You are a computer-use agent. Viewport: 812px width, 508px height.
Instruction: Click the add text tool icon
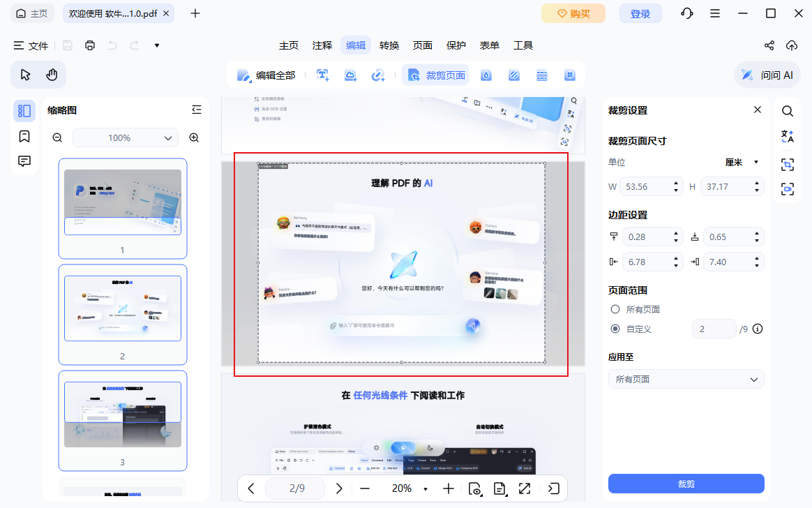[x=322, y=75]
